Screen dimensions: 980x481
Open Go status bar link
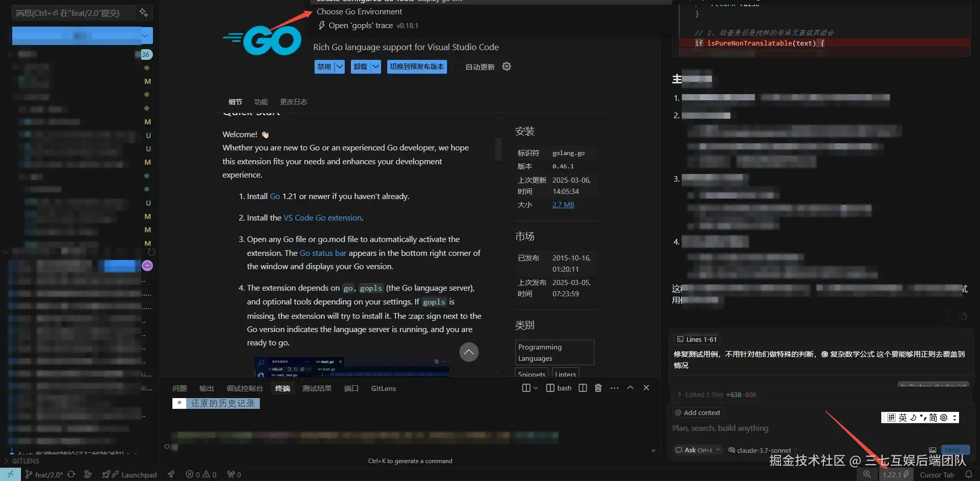coord(323,253)
